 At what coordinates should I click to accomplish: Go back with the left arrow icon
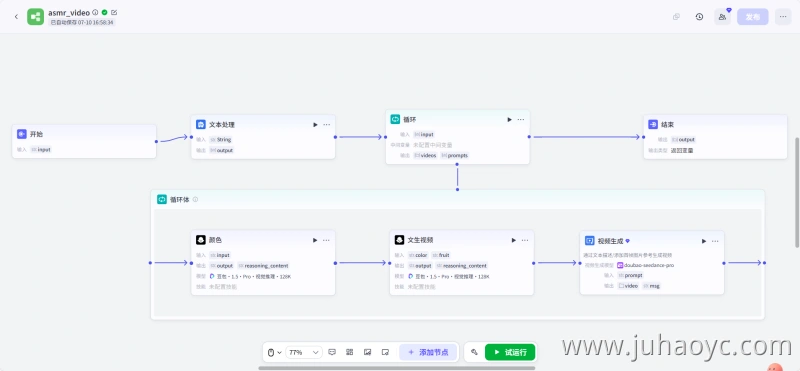[16, 17]
